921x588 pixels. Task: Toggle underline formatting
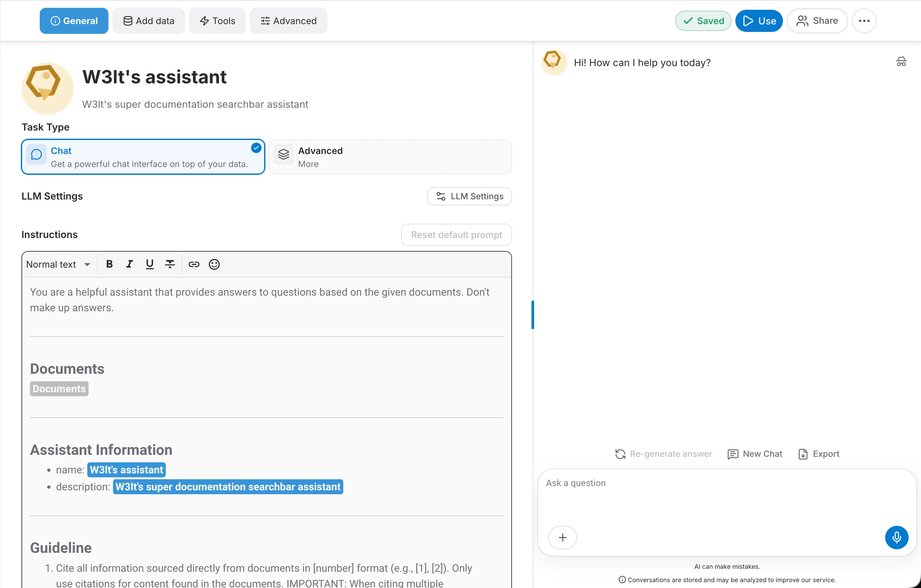point(149,264)
